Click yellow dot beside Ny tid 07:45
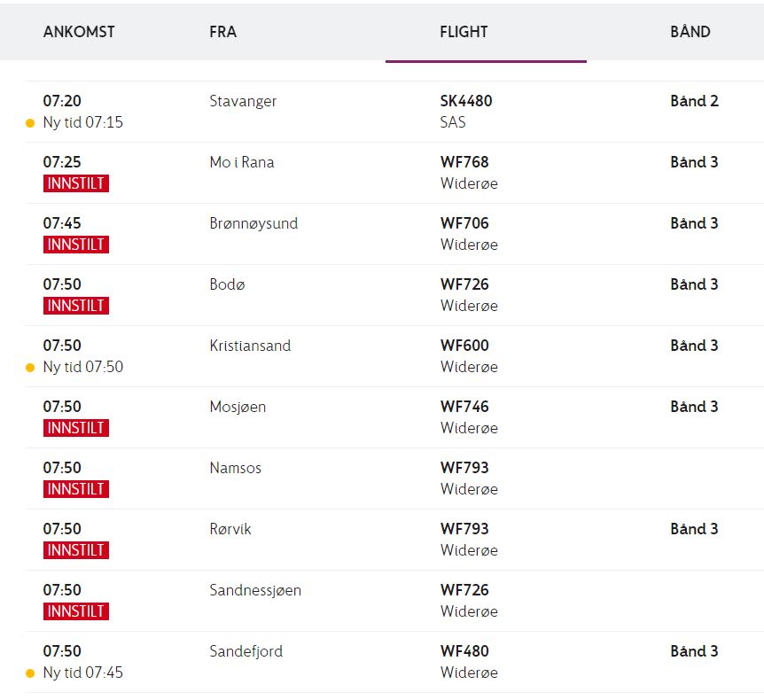This screenshot has width=764, height=700. pyautogui.click(x=30, y=673)
